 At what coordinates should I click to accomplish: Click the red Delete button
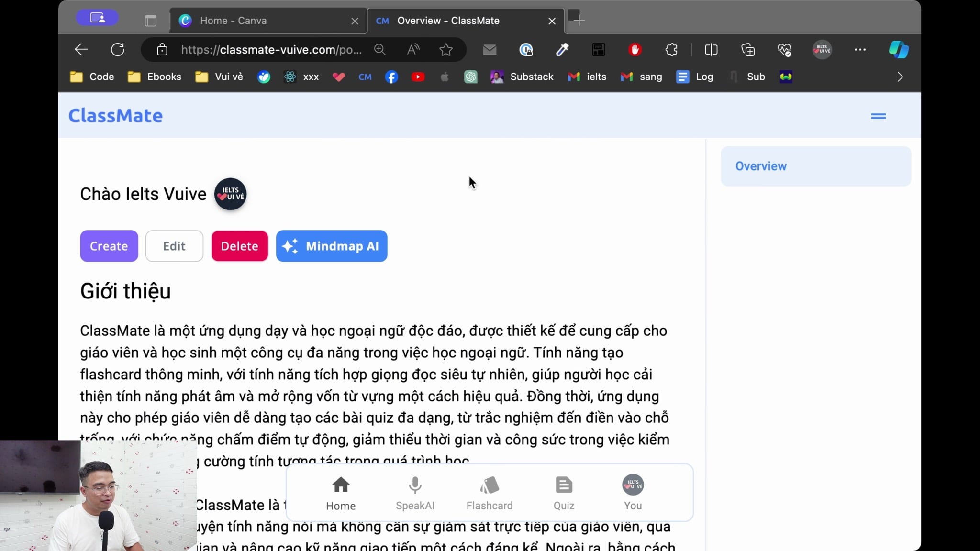240,246
